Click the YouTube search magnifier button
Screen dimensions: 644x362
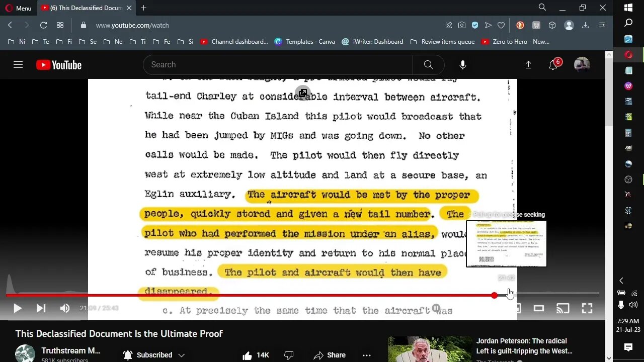click(428, 64)
